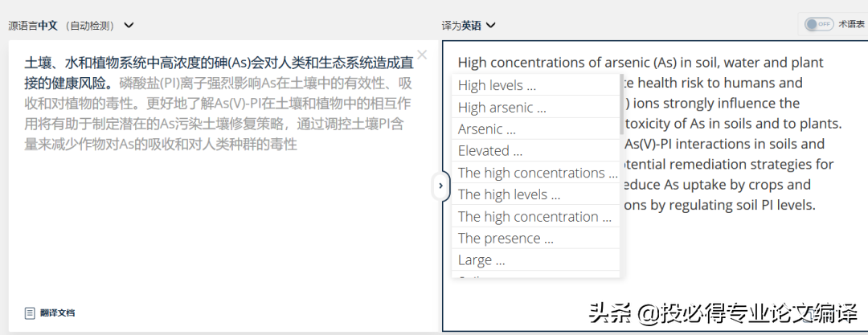Collapse panel with the middle arrow button

click(x=440, y=186)
